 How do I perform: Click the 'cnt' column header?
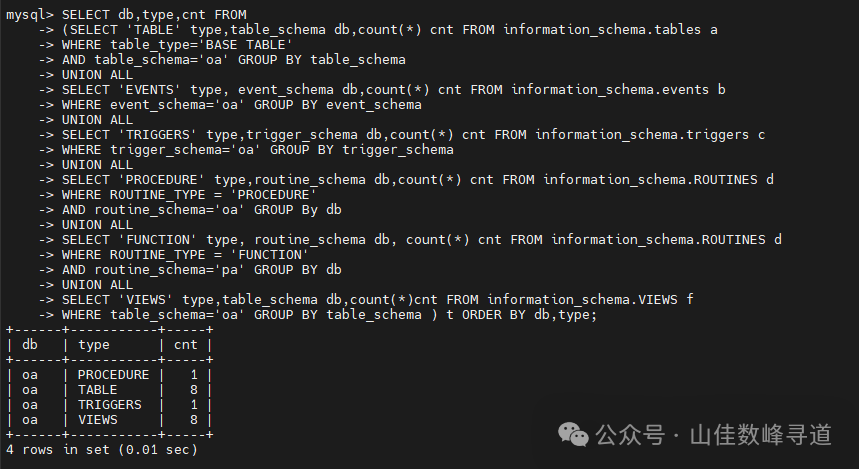coord(186,345)
